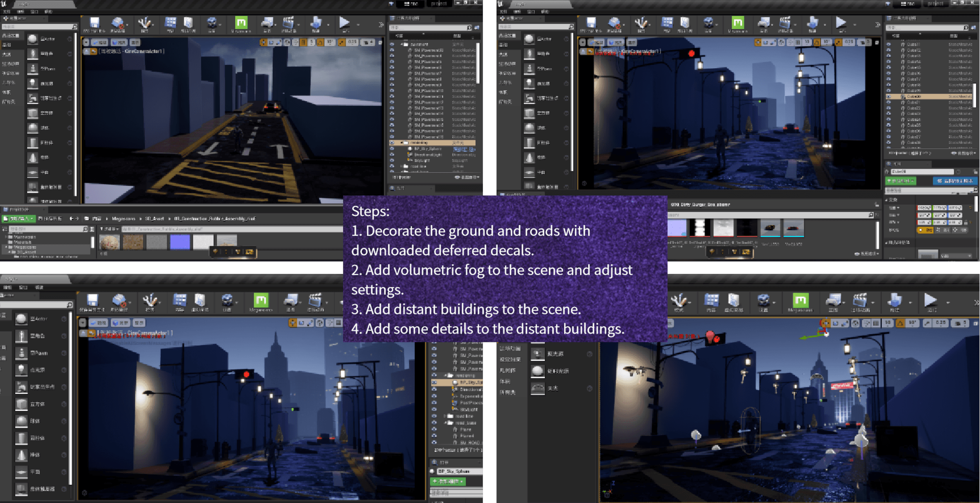This screenshot has height=503, width=980.
Task: Open Source Control icon in top-left screenshot toolbar
Action: [118, 23]
